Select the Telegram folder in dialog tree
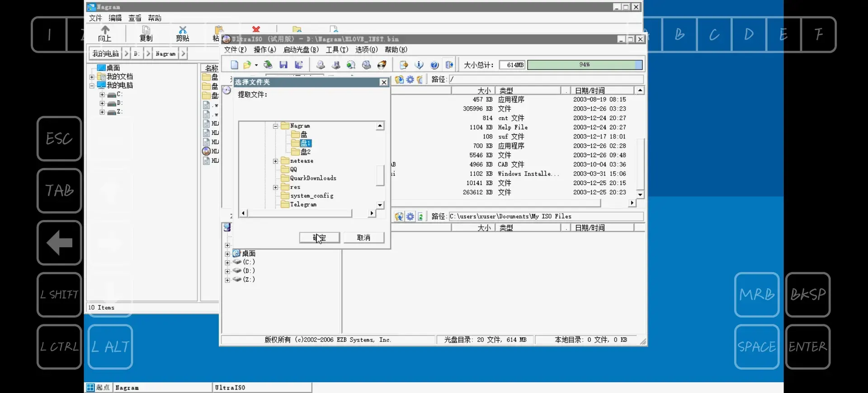This screenshot has width=868, height=393. (x=299, y=205)
